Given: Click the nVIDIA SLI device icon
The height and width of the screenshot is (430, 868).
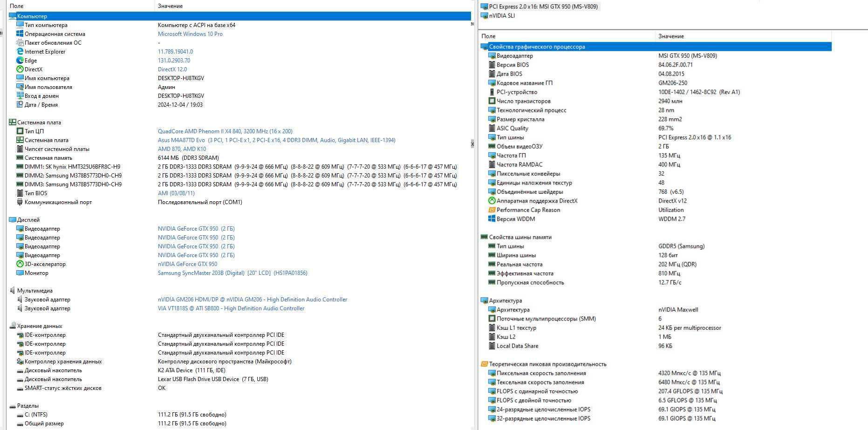Looking at the screenshot, I should coord(484,15).
